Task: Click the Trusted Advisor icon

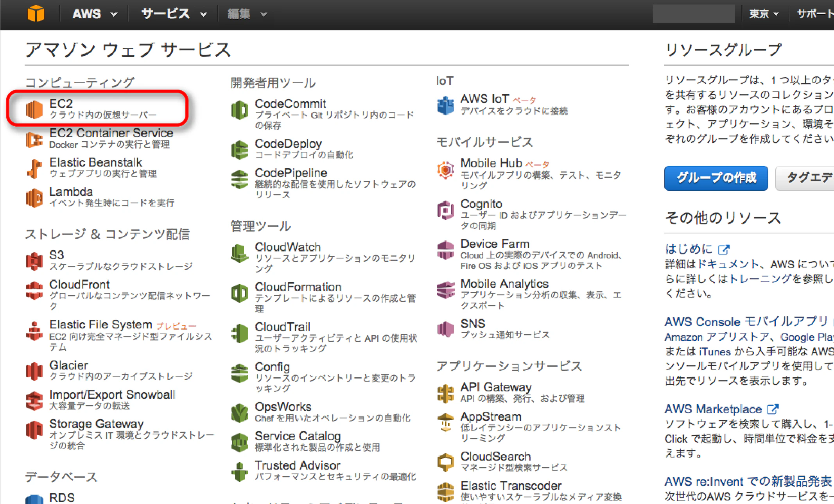Action: [240, 471]
